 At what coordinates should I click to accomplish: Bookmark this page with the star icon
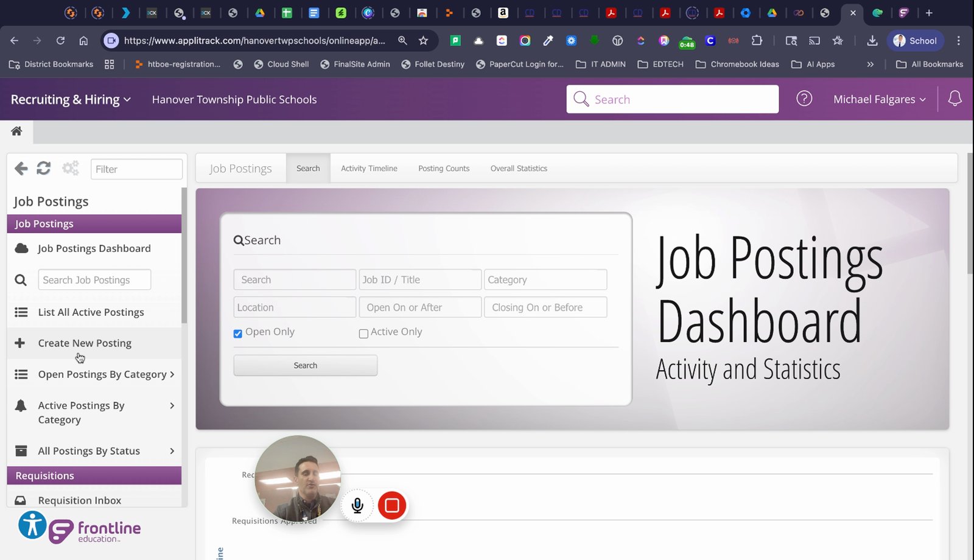point(423,41)
